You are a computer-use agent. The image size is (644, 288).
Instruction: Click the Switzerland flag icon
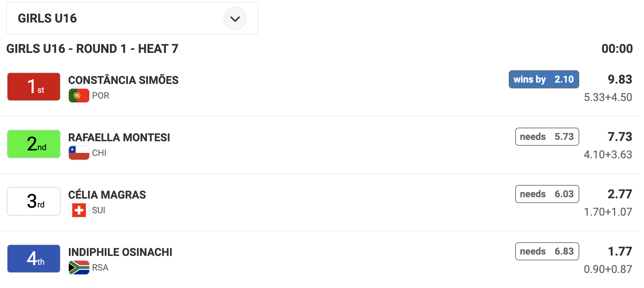pyautogui.click(x=79, y=210)
